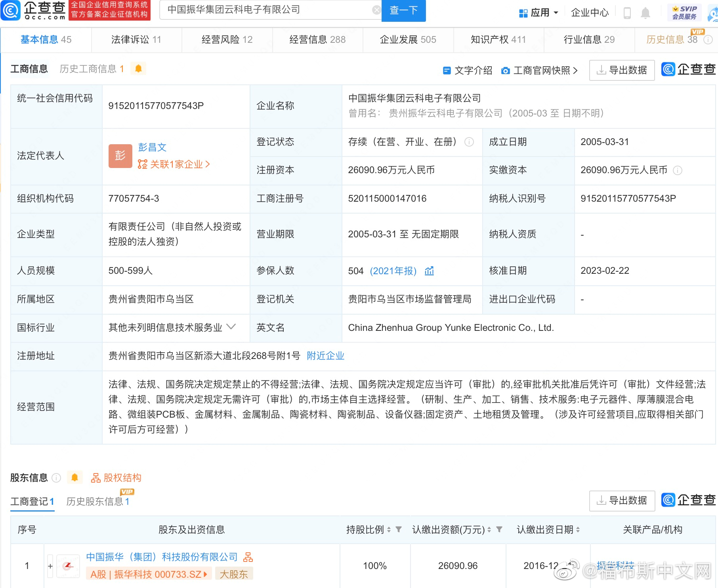The height and width of the screenshot is (588, 718).
Task: Open 工商官网快照 snapshot link
Action: point(539,71)
